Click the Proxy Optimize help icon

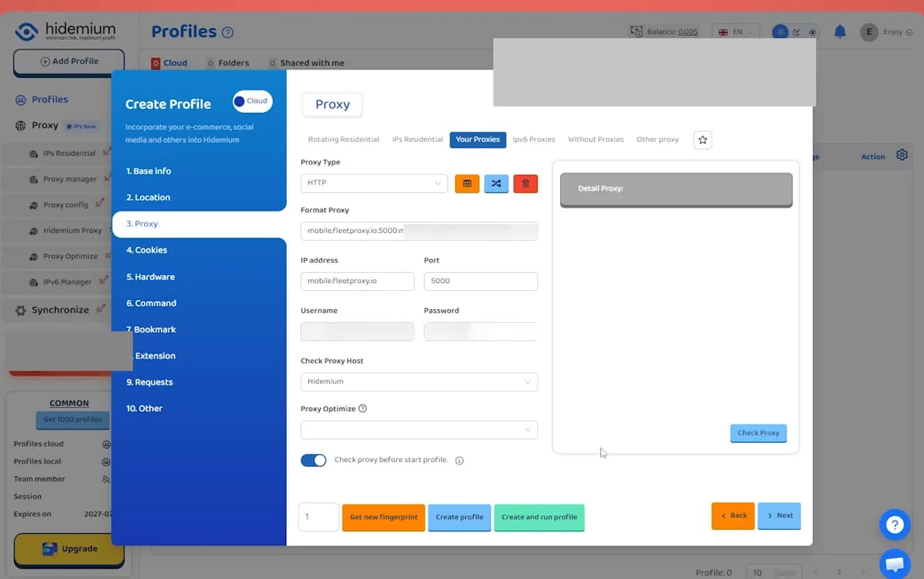[x=363, y=409]
